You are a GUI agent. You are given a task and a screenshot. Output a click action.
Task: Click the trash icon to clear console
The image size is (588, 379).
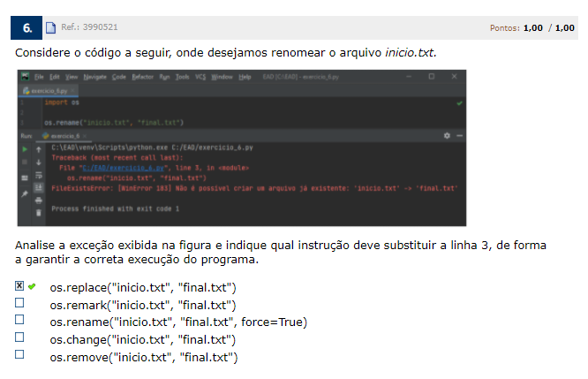point(38,212)
